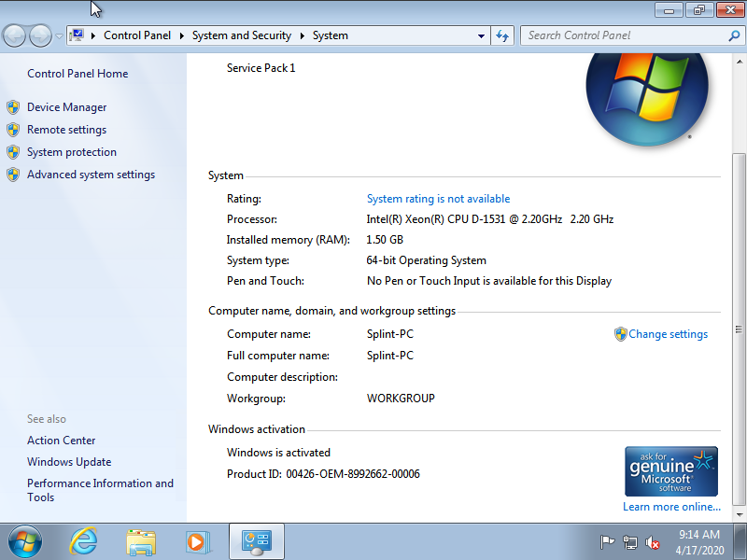Open Remote settings link
Viewport: 747px width, 560px height.
66,130
